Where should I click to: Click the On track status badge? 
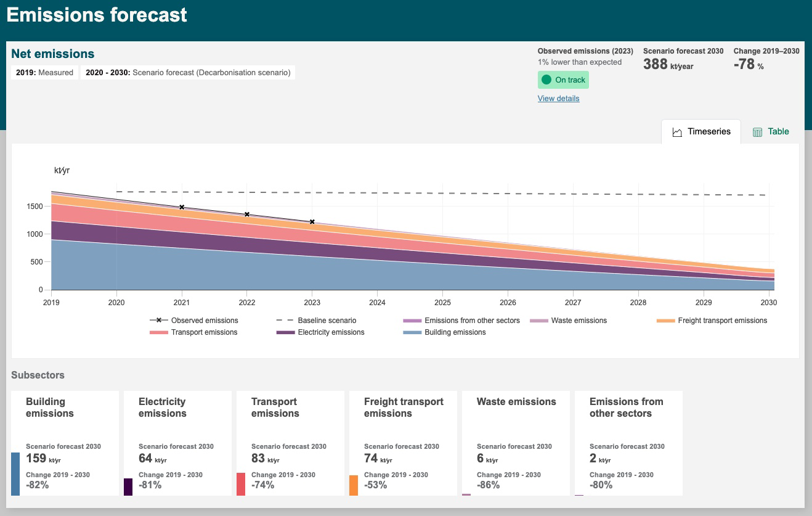pos(563,80)
